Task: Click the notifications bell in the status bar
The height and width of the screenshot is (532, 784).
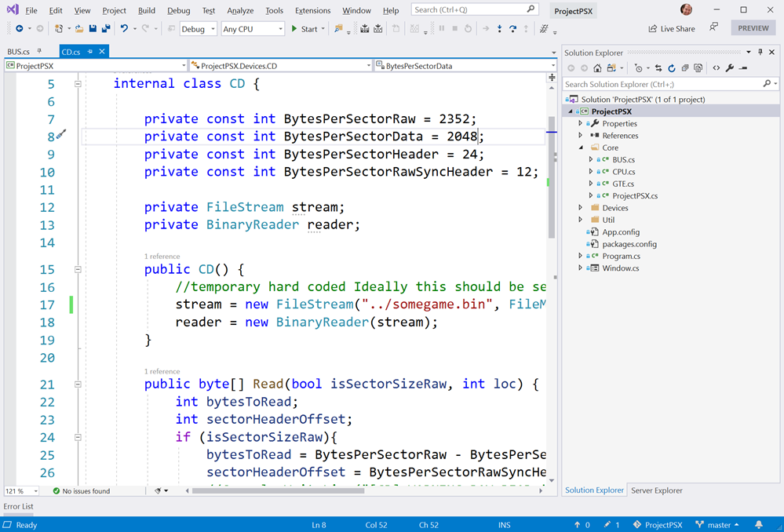Action: [x=759, y=524]
